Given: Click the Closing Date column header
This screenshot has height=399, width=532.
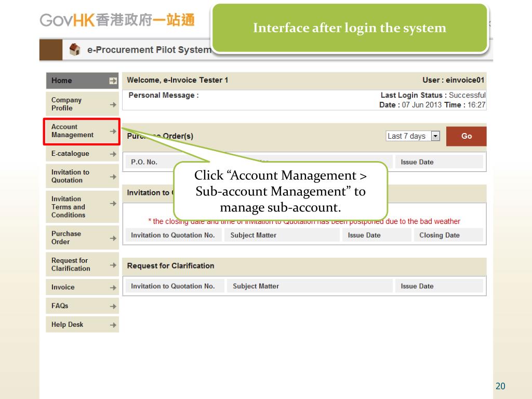Looking at the screenshot, I should pos(439,235).
